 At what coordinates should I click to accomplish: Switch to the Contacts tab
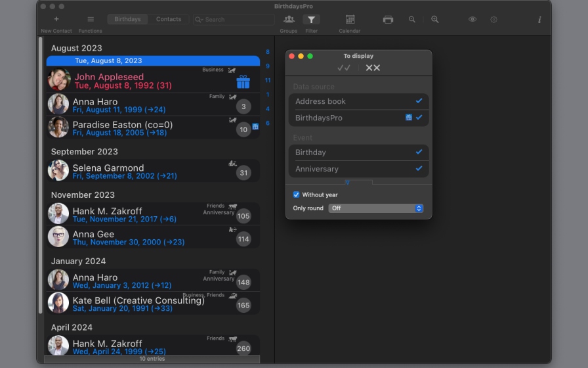(169, 19)
